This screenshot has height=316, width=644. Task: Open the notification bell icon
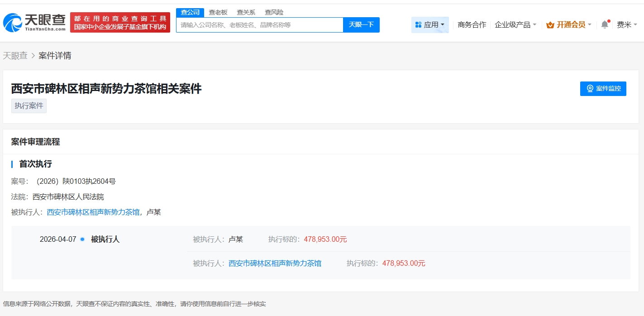click(605, 25)
